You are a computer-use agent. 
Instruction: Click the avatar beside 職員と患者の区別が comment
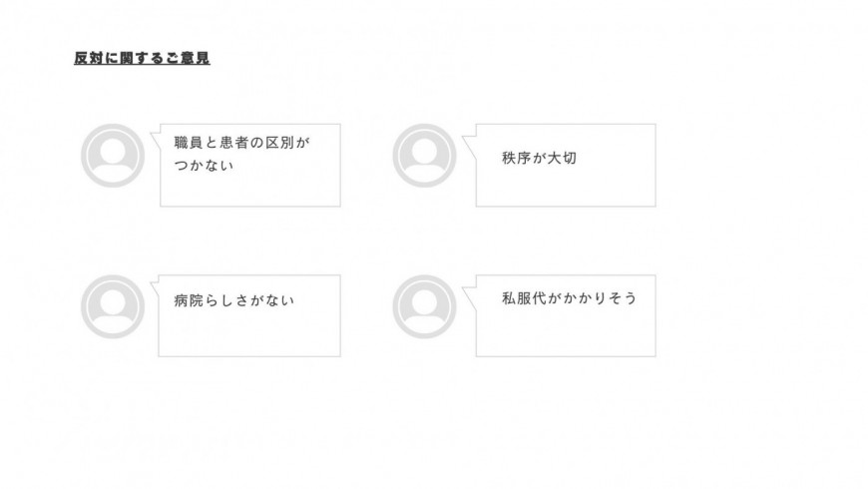pyautogui.click(x=113, y=156)
